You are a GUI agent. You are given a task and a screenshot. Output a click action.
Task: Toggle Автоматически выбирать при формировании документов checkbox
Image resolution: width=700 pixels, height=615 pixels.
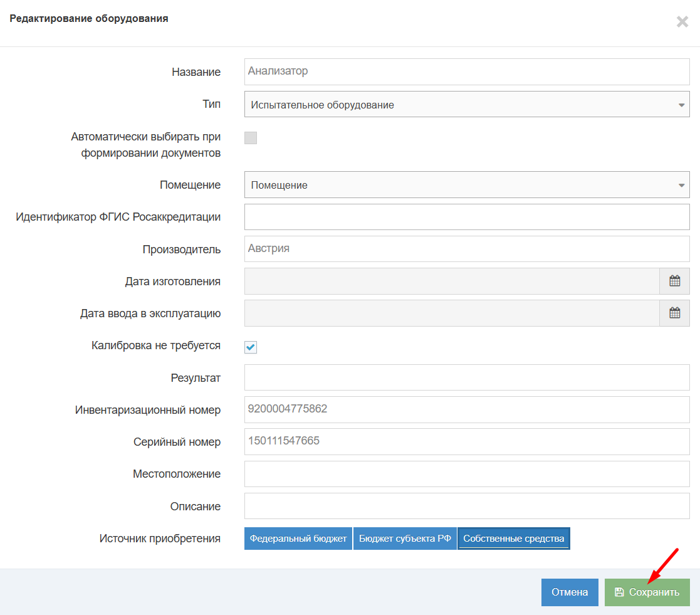pyautogui.click(x=251, y=138)
